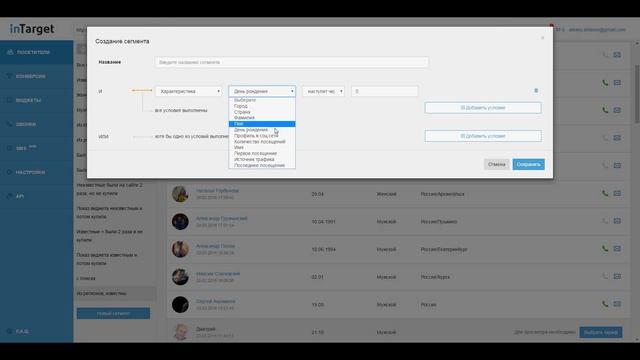Select segment 'Известные + были 2 раза'
640x360 pixels.
[110, 236]
